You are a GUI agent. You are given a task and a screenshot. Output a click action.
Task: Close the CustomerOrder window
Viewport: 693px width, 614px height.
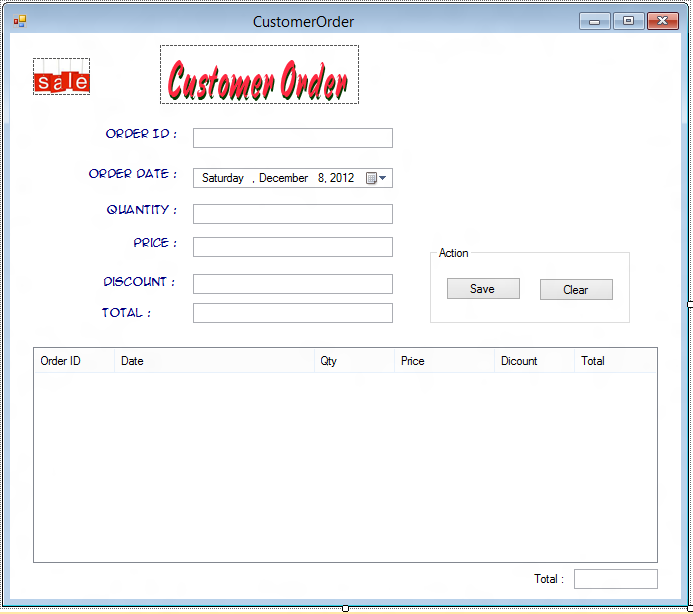click(663, 21)
